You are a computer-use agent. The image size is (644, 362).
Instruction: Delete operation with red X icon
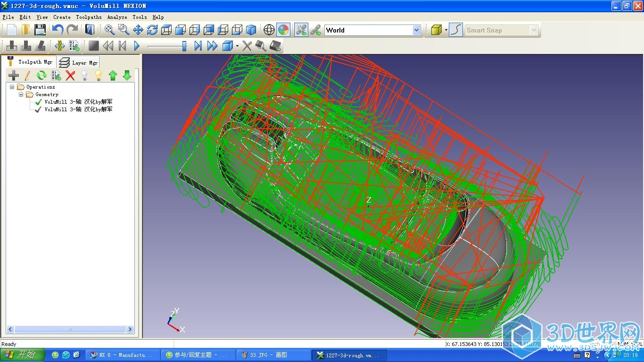point(70,75)
